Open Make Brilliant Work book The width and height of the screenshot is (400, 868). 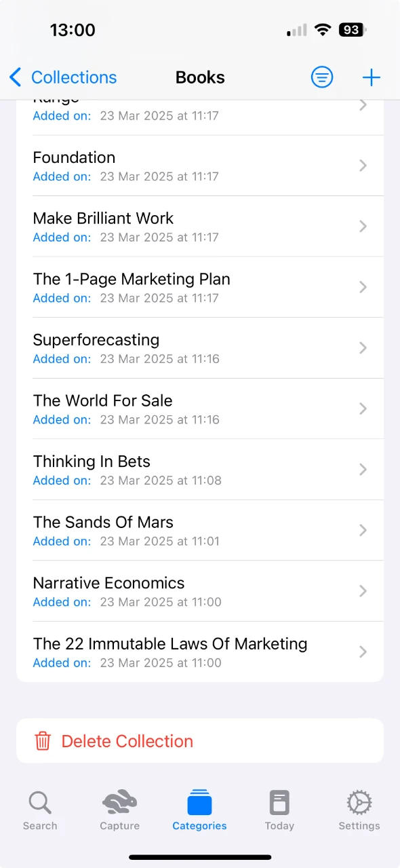click(200, 227)
